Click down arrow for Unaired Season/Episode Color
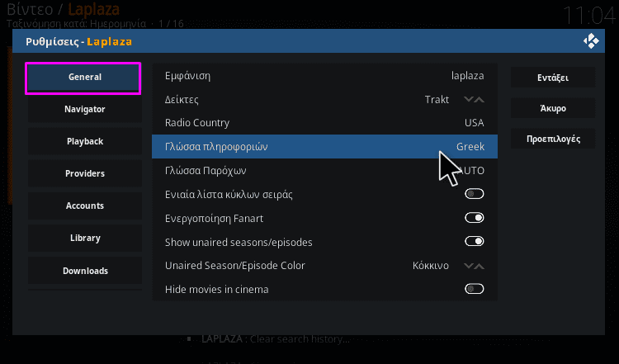 point(468,266)
